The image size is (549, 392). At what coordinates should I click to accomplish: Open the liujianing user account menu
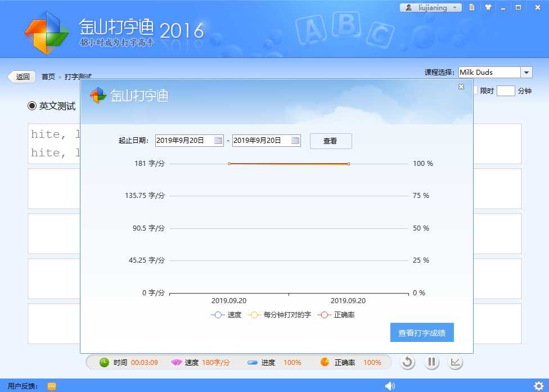(430, 7)
